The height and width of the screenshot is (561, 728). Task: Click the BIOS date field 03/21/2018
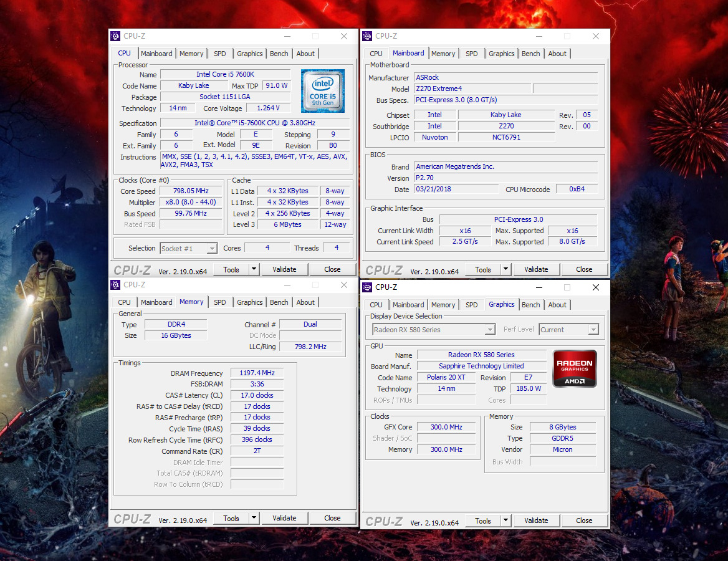coord(456,189)
